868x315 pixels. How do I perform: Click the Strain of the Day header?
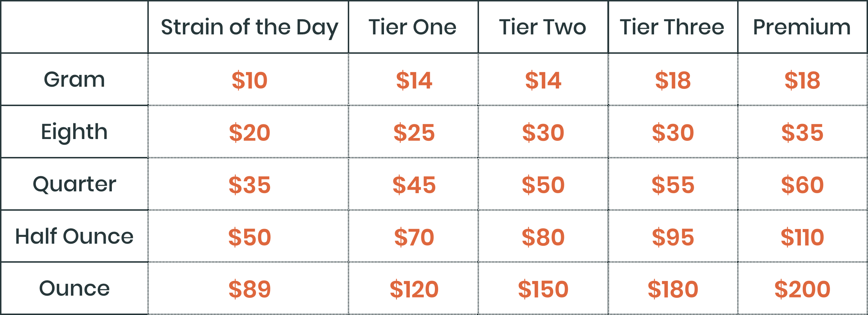coord(250,28)
